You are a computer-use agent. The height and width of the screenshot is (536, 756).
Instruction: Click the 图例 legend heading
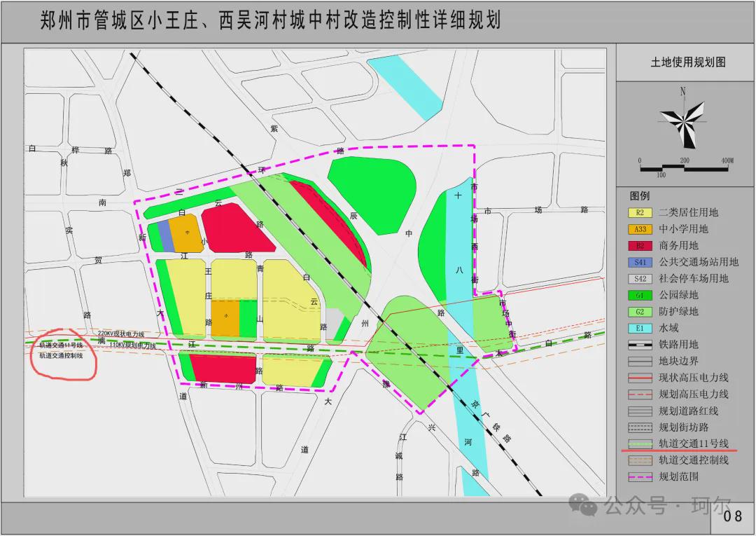point(640,196)
